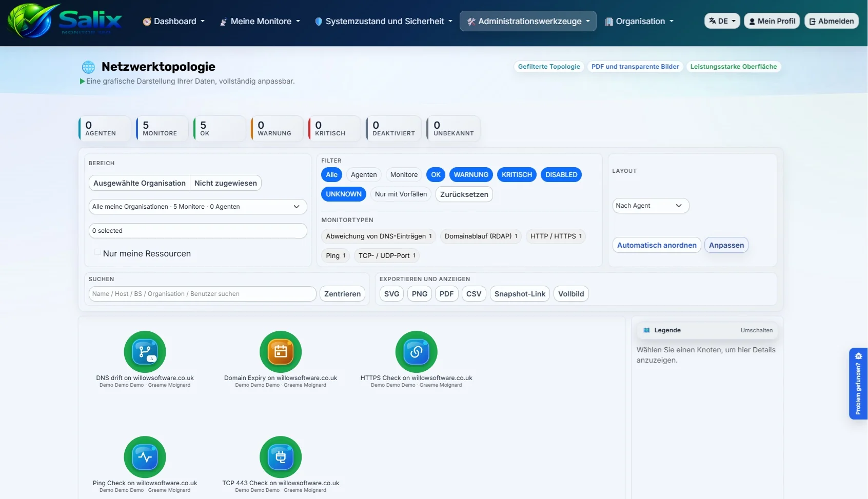This screenshot has width=868, height=499.
Task: Enable the 'Nur meine Ressourcen' checkbox
Action: [97, 252]
